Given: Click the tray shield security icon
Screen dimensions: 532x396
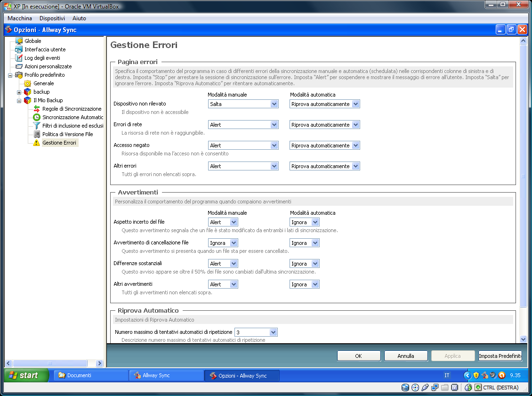Looking at the screenshot, I should point(476,375).
